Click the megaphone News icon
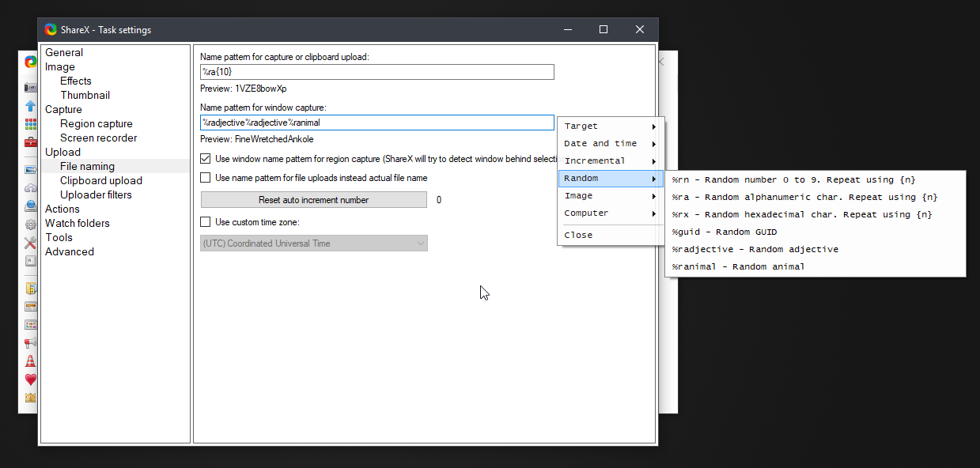980x468 pixels. pos(30,343)
